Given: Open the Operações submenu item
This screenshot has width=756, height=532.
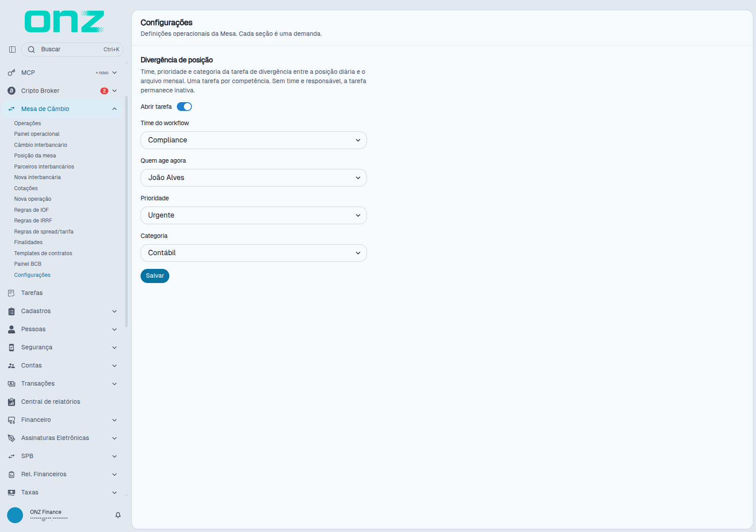Looking at the screenshot, I should click(x=27, y=123).
